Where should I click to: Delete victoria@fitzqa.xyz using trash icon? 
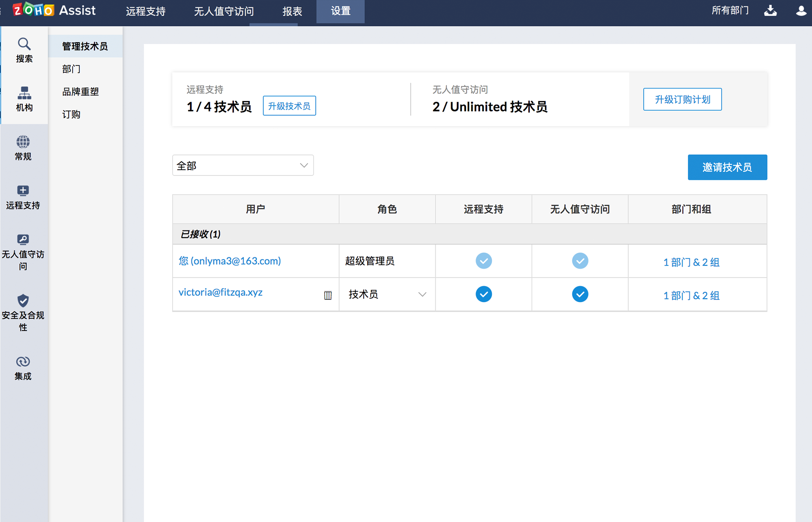(x=328, y=295)
